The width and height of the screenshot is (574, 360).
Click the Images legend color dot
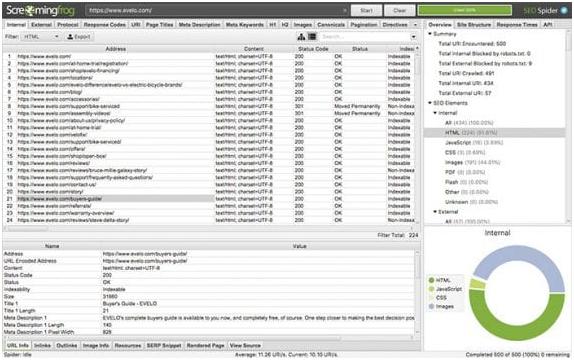[431, 307]
